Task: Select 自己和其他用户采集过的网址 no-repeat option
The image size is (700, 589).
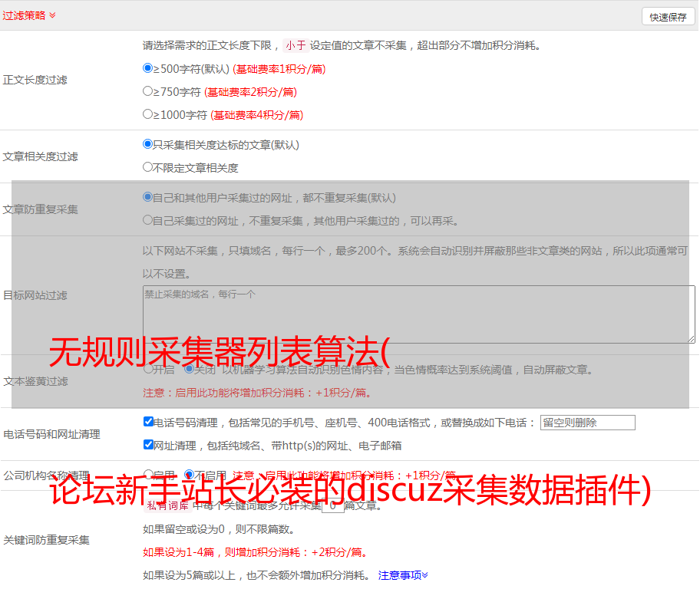Action: tap(148, 197)
